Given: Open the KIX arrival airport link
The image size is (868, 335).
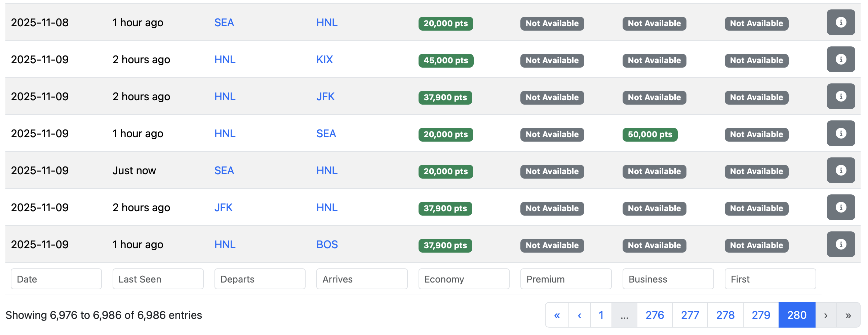Looking at the screenshot, I should pos(324,60).
